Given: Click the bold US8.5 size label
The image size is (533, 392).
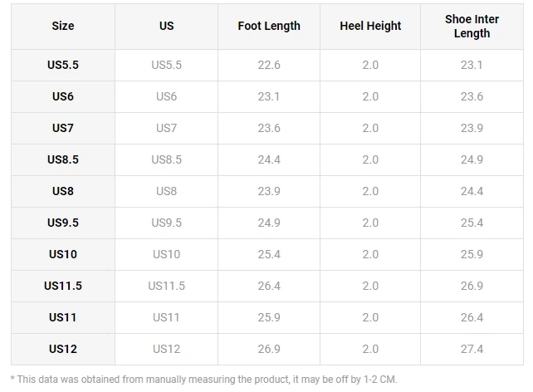Looking at the screenshot, I should click(x=63, y=159).
